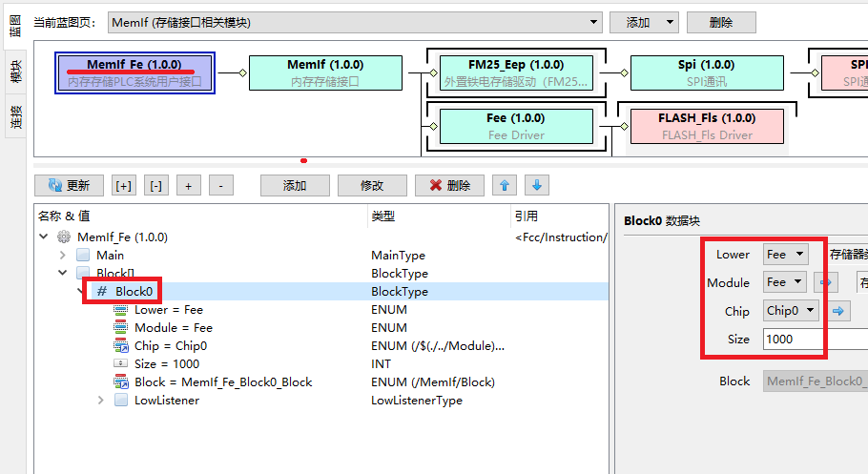Open the Lower dropdown set to Fee
Viewport: 868px width, 474px height.
tap(785, 255)
